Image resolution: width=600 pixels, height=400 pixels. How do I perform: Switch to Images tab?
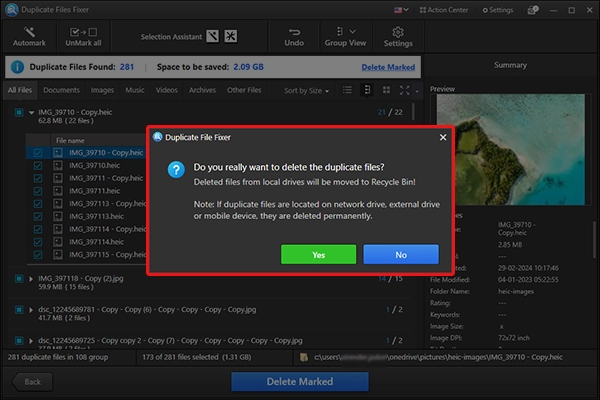(x=102, y=90)
